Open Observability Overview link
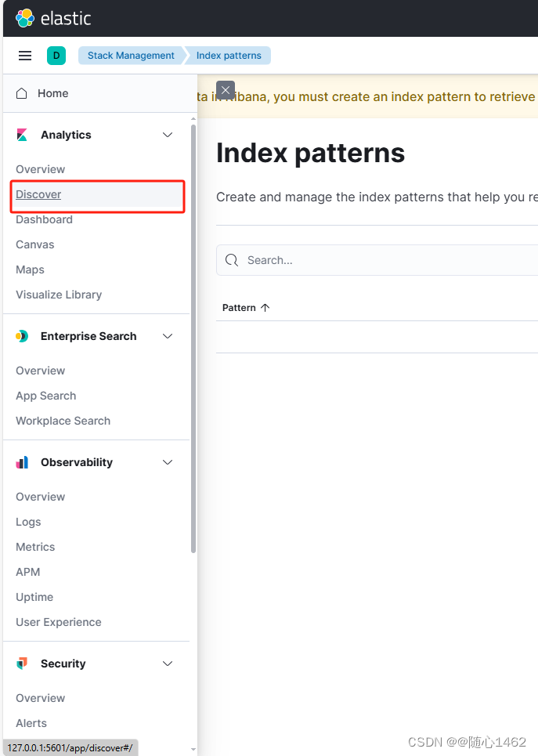The width and height of the screenshot is (538, 756). [x=41, y=497]
